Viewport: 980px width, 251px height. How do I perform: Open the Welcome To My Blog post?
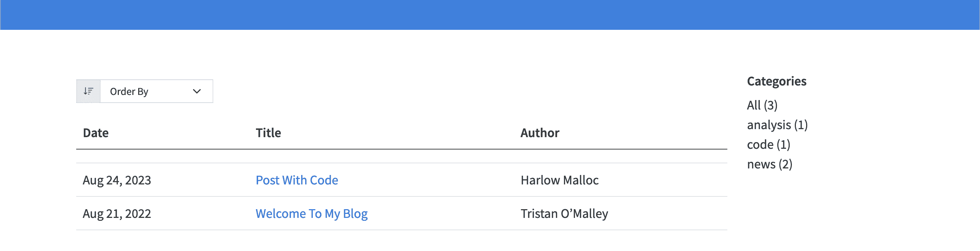311,214
